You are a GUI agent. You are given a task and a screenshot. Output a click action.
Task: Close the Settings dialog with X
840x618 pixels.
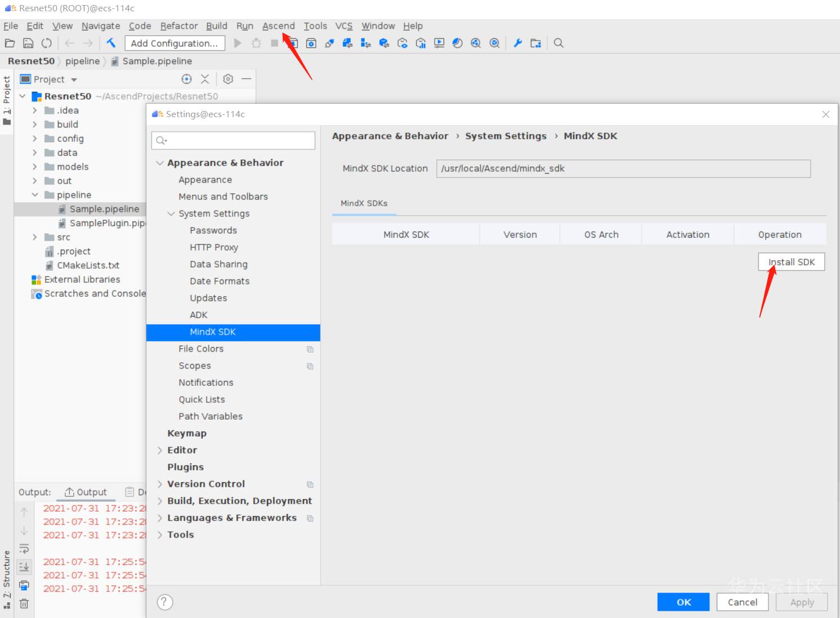(x=826, y=114)
